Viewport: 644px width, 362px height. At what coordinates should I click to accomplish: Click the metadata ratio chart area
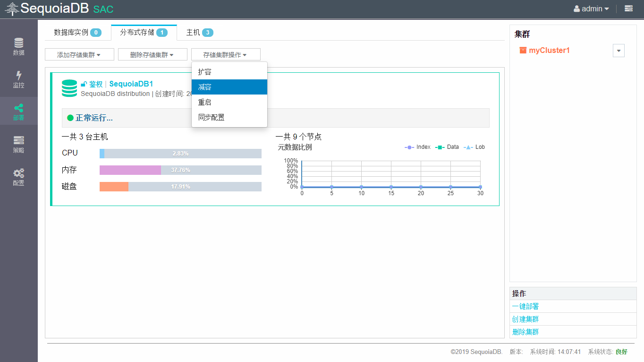[x=391, y=174]
